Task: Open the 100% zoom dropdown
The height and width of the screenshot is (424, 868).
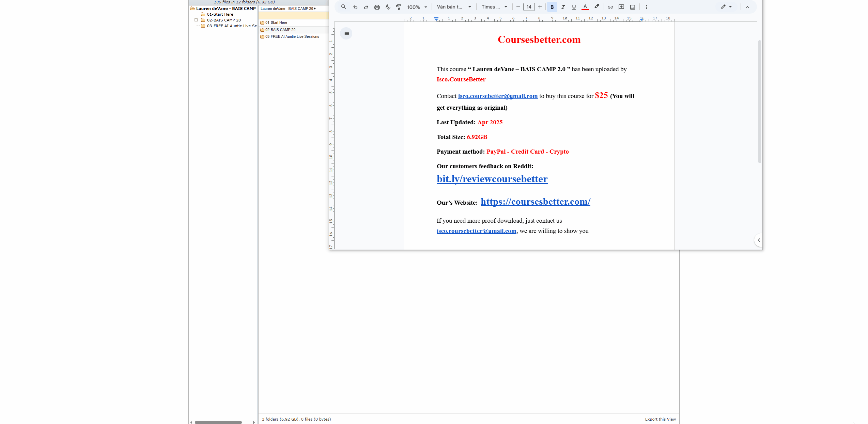Action: [x=417, y=7]
